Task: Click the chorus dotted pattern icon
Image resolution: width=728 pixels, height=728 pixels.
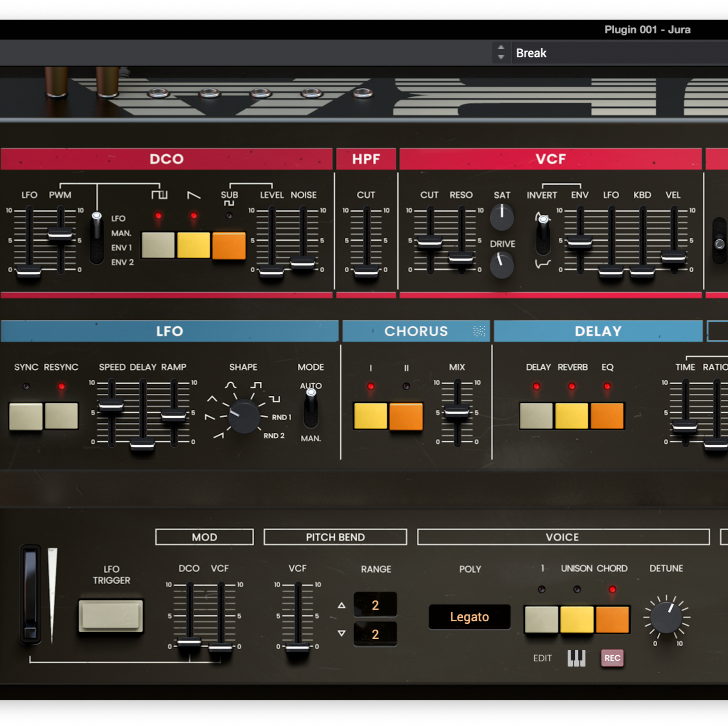Action: pyautogui.click(x=479, y=331)
